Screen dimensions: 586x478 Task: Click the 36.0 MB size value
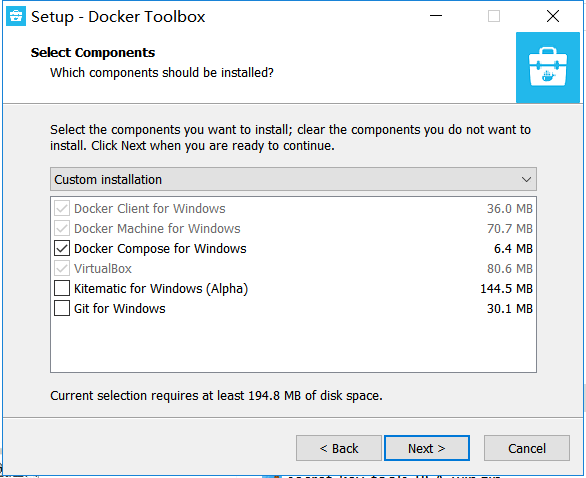click(x=510, y=209)
